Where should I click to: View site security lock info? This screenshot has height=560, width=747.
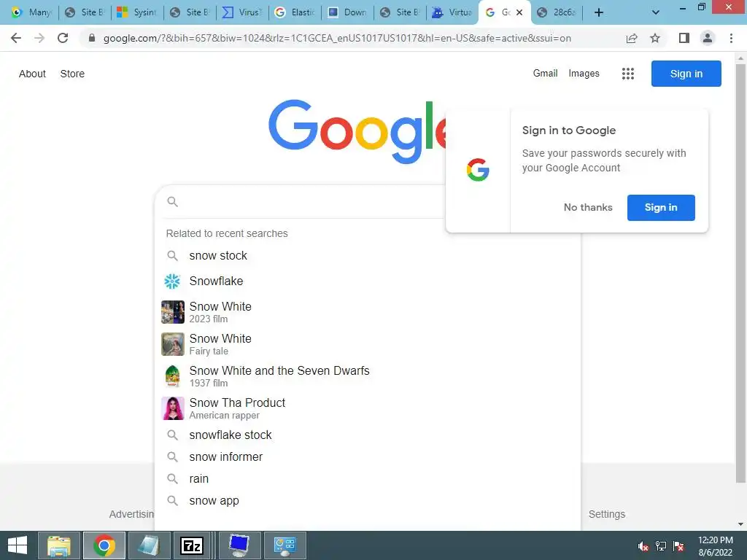pyautogui.click(x=92, y=38)
